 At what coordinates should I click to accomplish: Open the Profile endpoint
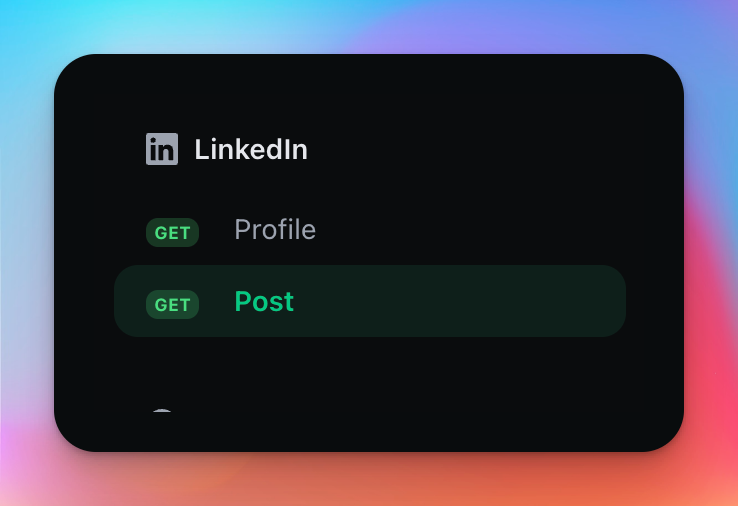point(275,230)
